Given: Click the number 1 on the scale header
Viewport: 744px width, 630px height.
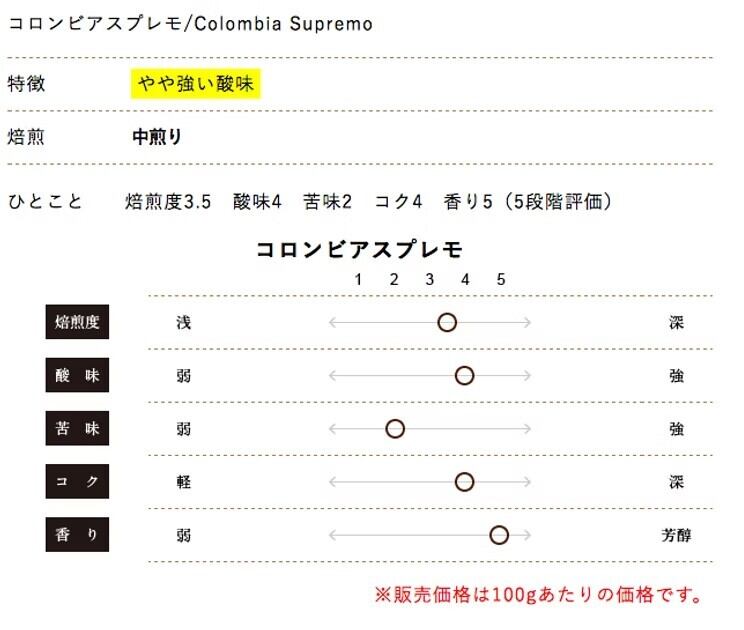Looking at the screenshot, I should point(358,279).
